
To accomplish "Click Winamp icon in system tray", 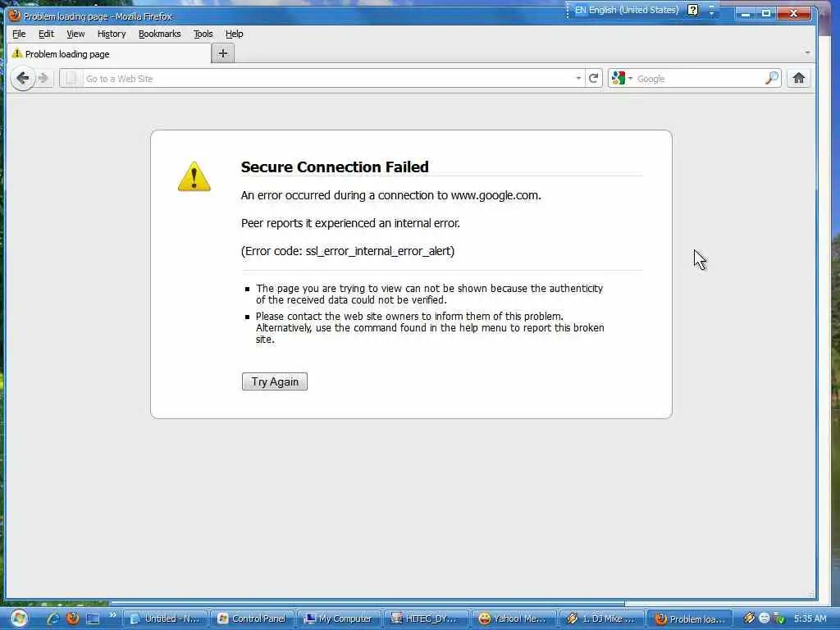I will click(x=749, y=619).
